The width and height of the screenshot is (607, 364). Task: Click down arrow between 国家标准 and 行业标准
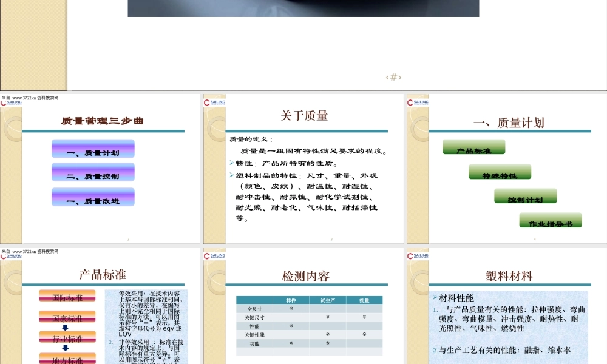tap(66, 328)
